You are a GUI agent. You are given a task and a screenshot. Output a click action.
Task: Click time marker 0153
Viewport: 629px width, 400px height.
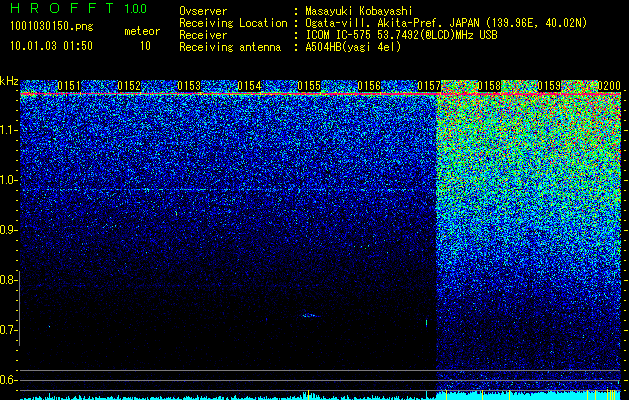(x=189, y=86)
